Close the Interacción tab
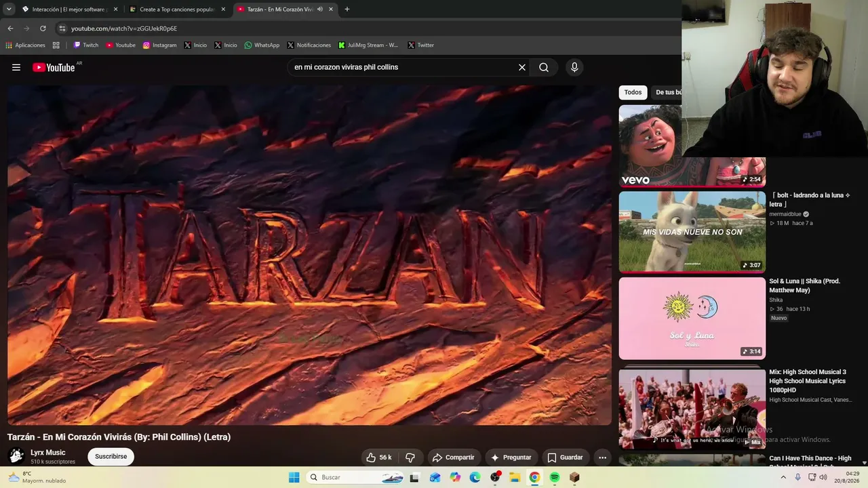The image size is (868, 488). point(115,9)
